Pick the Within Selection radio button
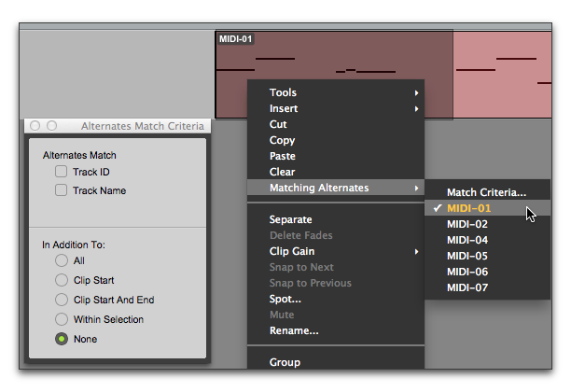 pyautogui.click(x=62, y=319)
